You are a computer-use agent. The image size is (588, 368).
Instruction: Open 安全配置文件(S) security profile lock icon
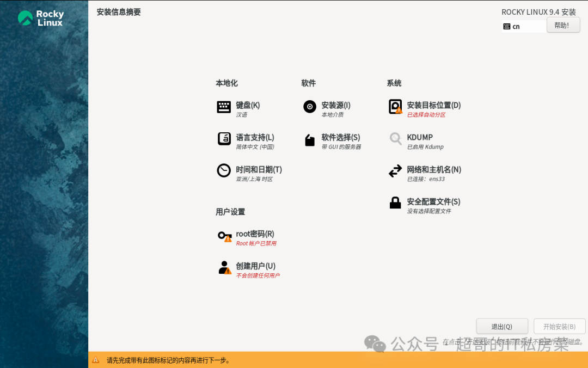coord(395,202)
